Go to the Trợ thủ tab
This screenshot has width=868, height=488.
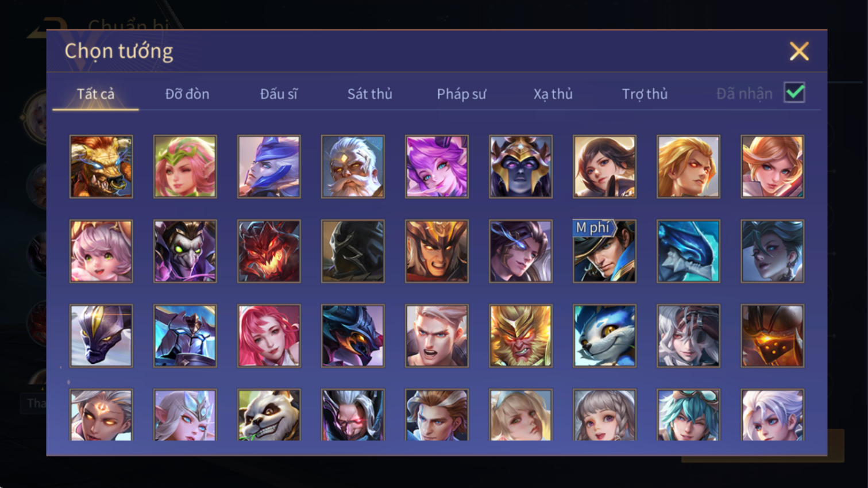[x=645, y=94]
